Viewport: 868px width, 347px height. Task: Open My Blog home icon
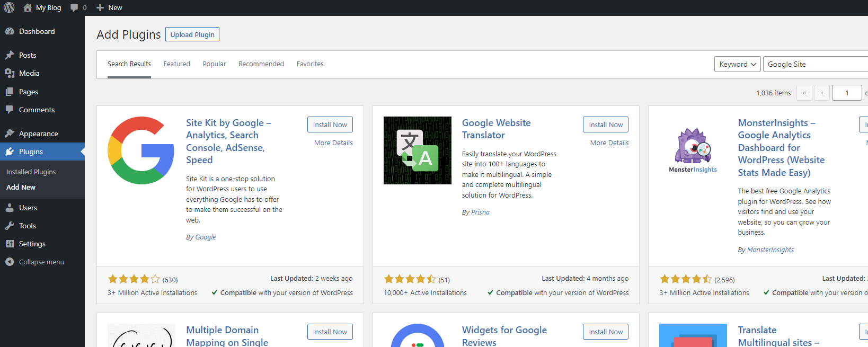point(28,7)
